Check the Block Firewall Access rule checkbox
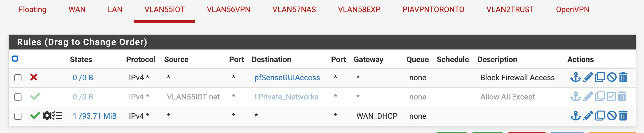Image resolution: width=644 pixels, height=133 pixels. pos(18,78)
